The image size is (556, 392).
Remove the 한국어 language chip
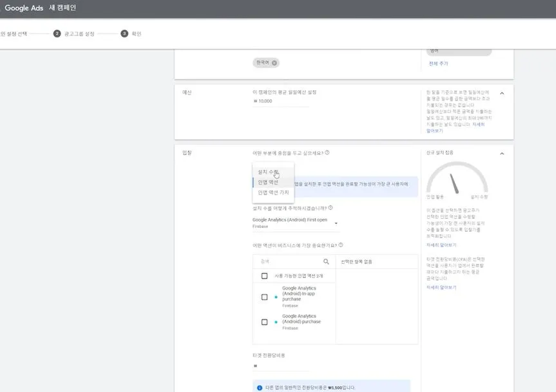coord(274,63)
